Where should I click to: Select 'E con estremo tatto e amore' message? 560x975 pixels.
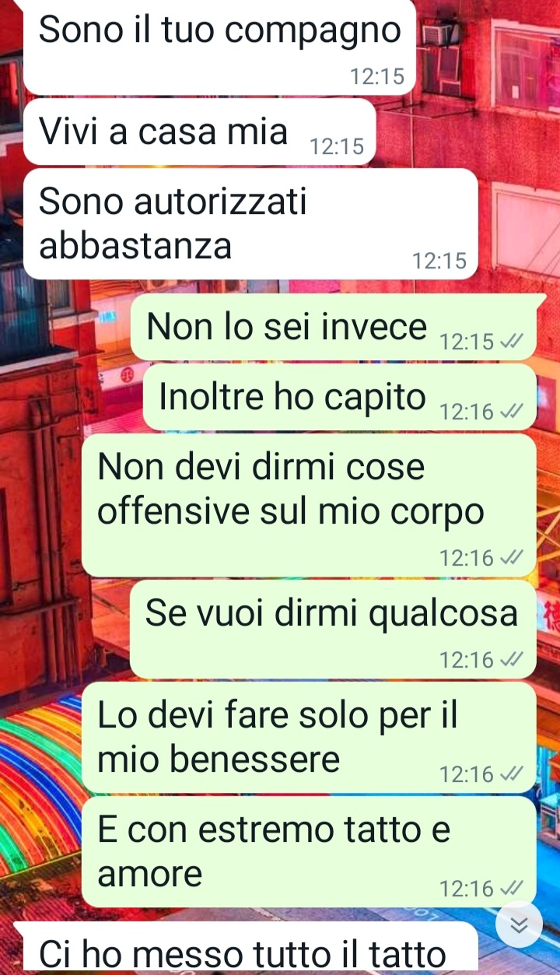(309, 851)
